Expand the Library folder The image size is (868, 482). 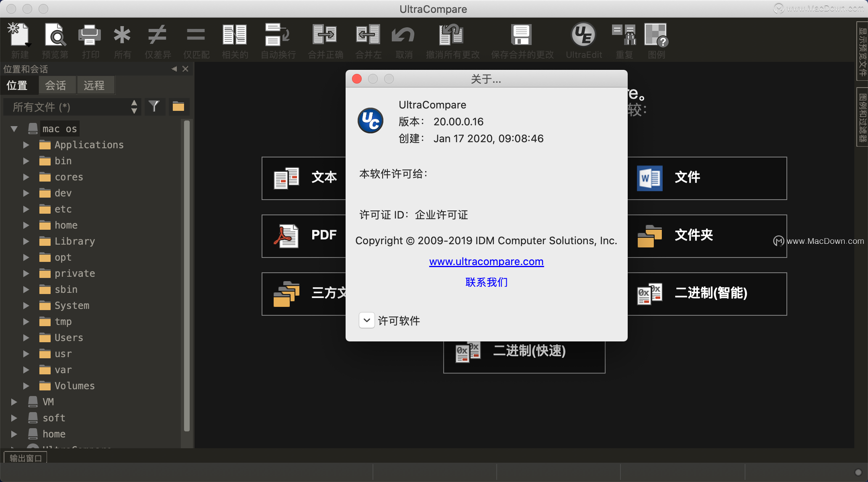[x=26, y=241]
